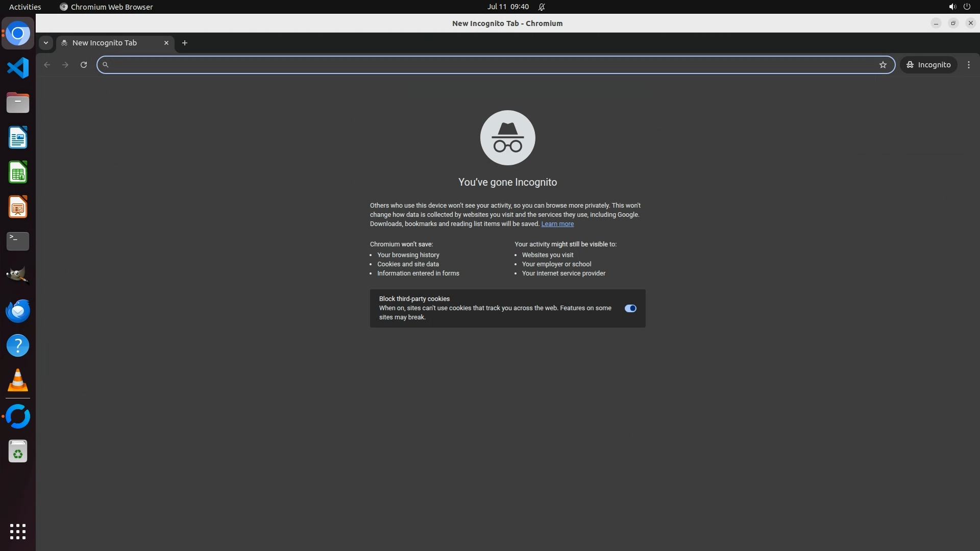Open VLC media player from dock
The image size is (980, 551).
point(18,381)
